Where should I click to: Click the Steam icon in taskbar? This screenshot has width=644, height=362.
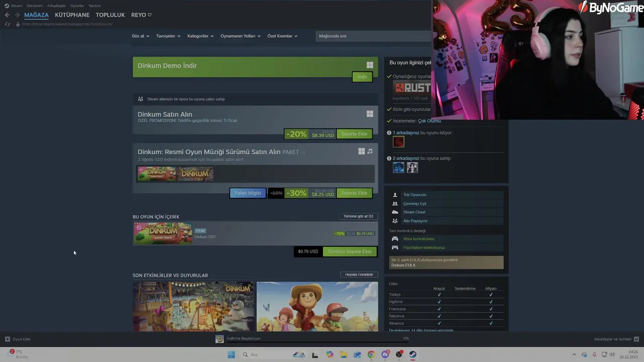tap(413, 354)
